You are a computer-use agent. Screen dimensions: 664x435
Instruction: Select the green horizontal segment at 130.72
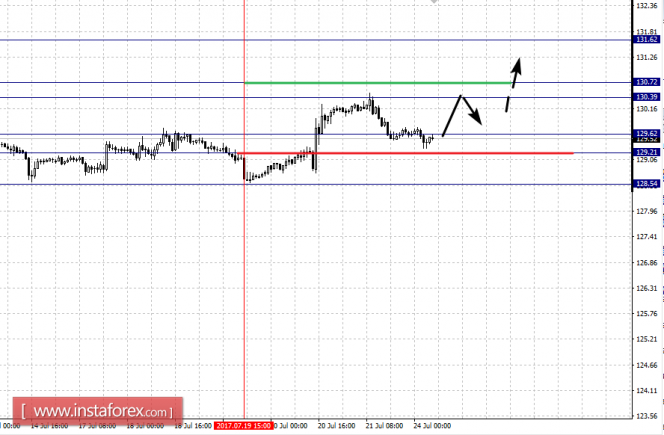tap(378, 83)
